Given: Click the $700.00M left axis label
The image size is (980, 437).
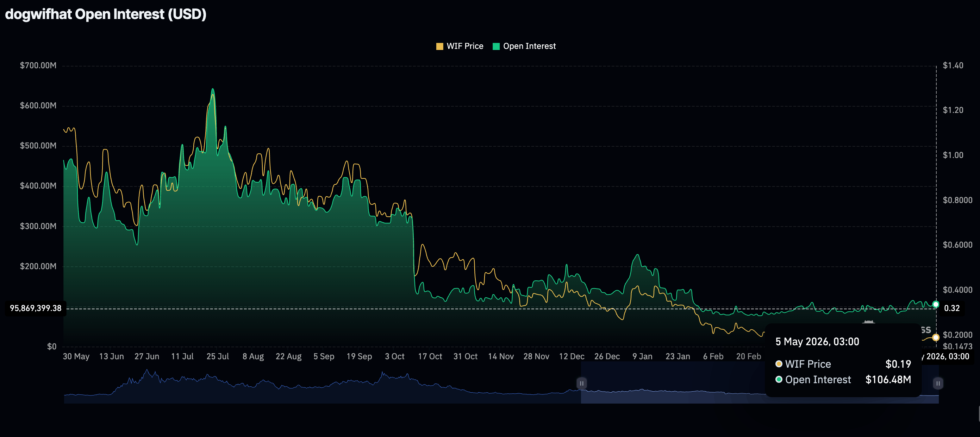Looking at the screenshot, I should click(38, 65).
